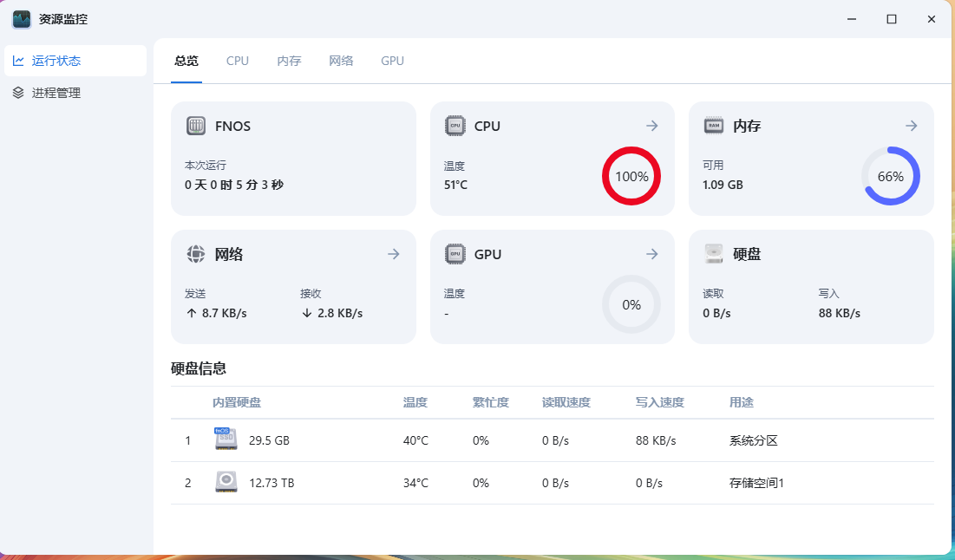Click the 硬盘信息 section heading
This screenshot has width=955, height=560.
point(199,368)
